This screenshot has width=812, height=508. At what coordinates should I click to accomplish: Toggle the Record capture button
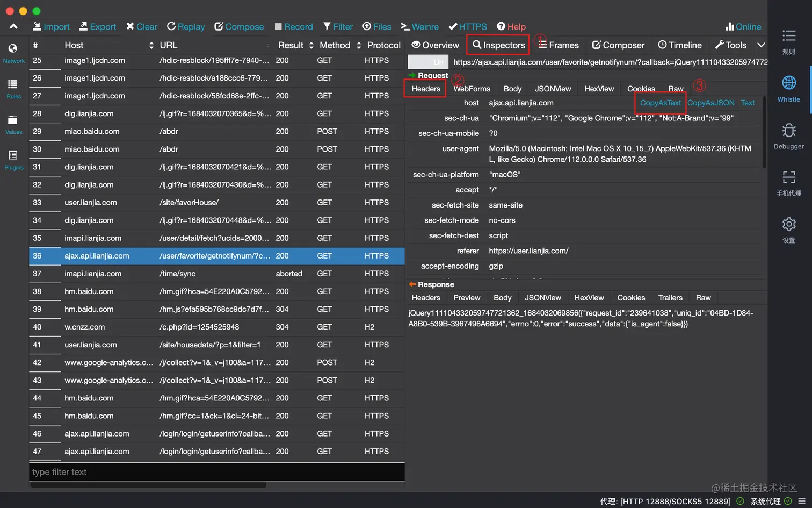(293, 26)
